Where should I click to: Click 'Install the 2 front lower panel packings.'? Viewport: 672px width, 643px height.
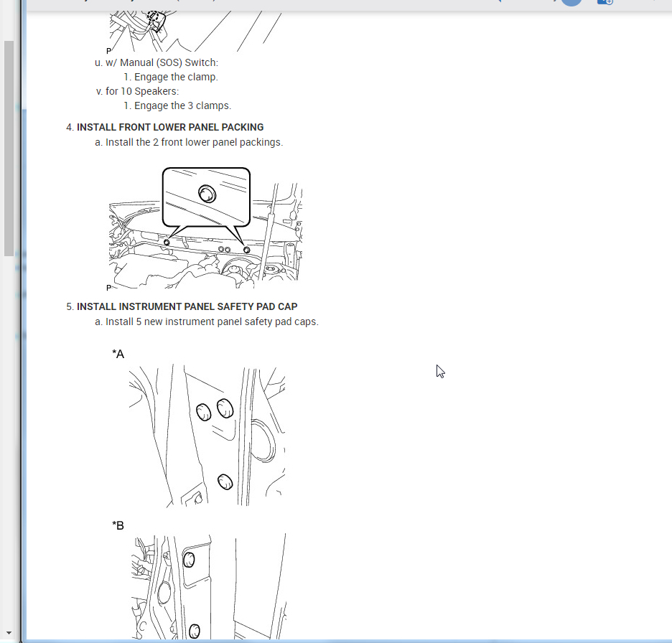[194, 142]
